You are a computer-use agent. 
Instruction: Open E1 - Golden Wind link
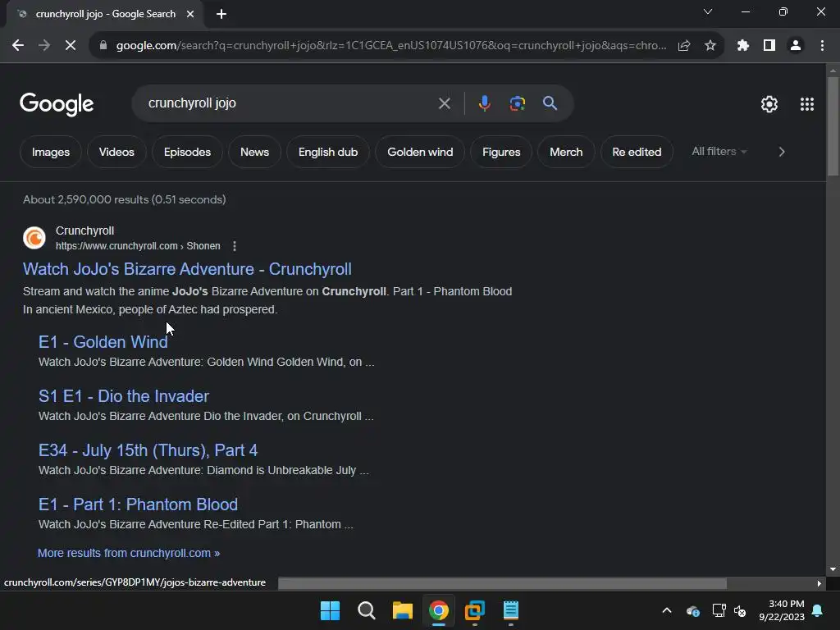pyautogui.click(x=103, y=342)
